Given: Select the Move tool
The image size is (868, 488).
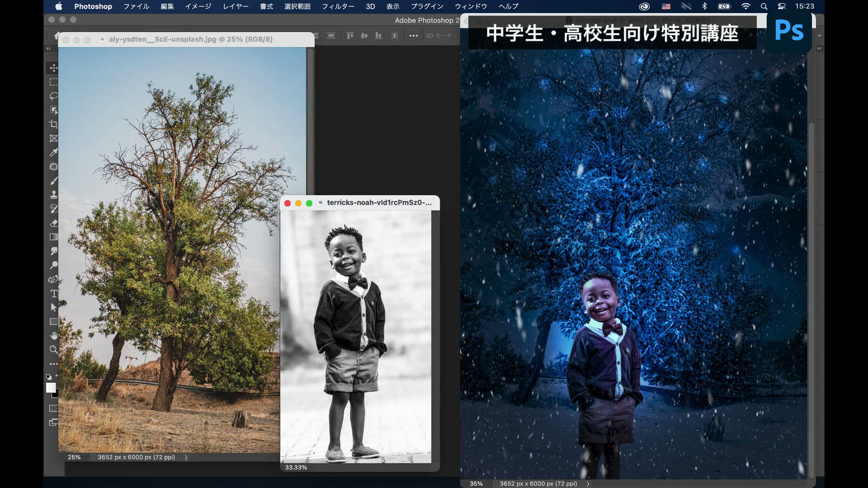Looking at the screenshot, I should (53, 68).
